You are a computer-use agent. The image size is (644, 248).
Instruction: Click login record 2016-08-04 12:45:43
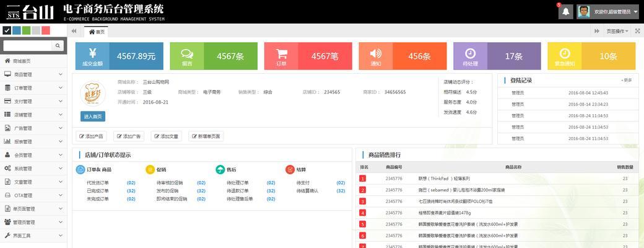(588, 93)
